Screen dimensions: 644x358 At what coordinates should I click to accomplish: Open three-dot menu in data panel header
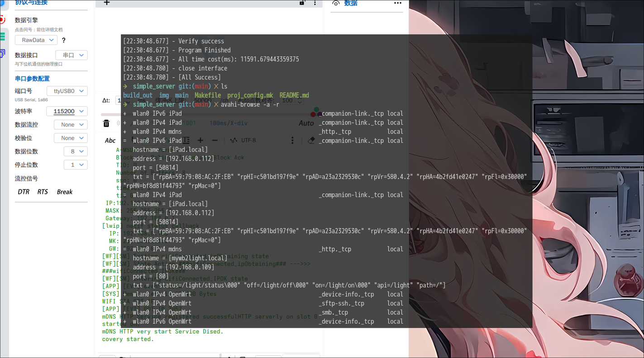[x=397, y=3]
